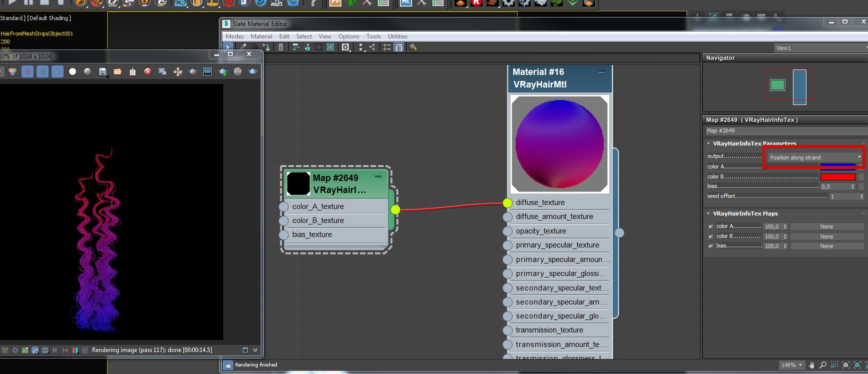Screen dimensions: 868x374
Task: Open the Tools menu
Action: click(373, 36)
